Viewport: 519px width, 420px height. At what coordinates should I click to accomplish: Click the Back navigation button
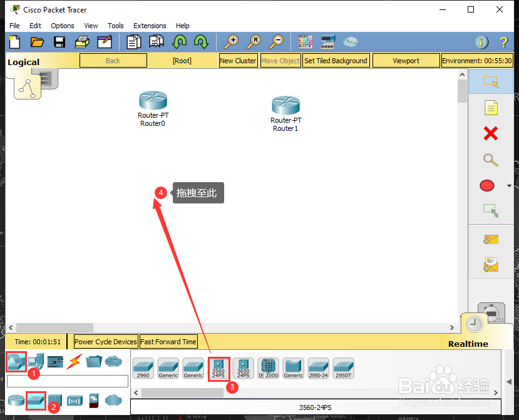pos(113,61)
